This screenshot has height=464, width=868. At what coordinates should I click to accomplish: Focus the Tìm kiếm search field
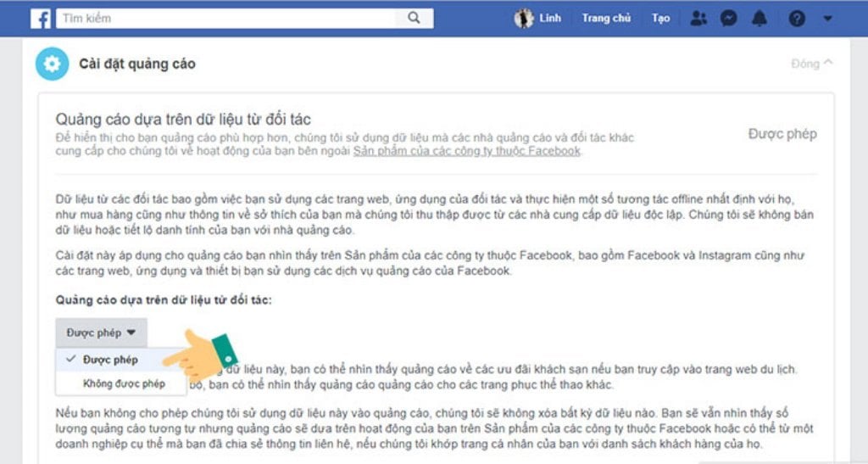(x=225, y=19)
